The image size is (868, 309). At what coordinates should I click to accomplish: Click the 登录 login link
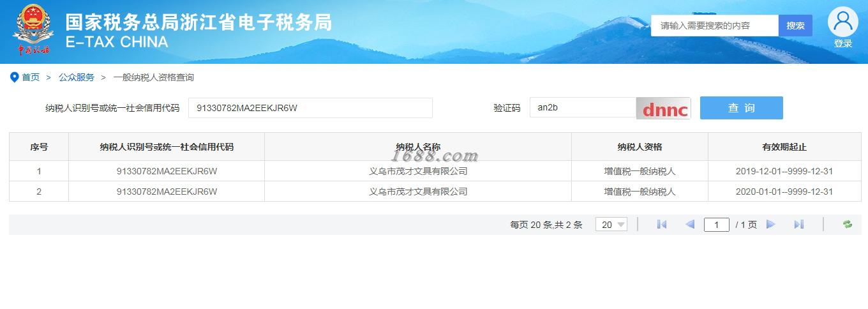point(843,44)
